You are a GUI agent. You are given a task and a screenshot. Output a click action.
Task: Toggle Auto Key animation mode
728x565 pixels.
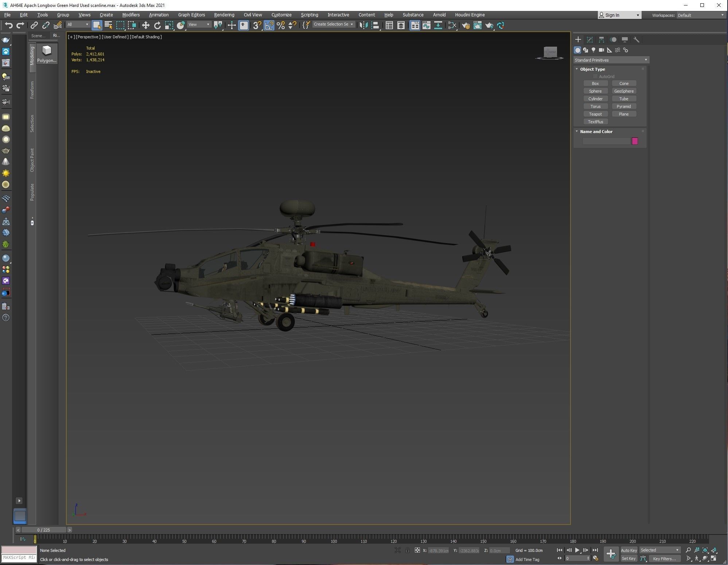pos(628,550)
